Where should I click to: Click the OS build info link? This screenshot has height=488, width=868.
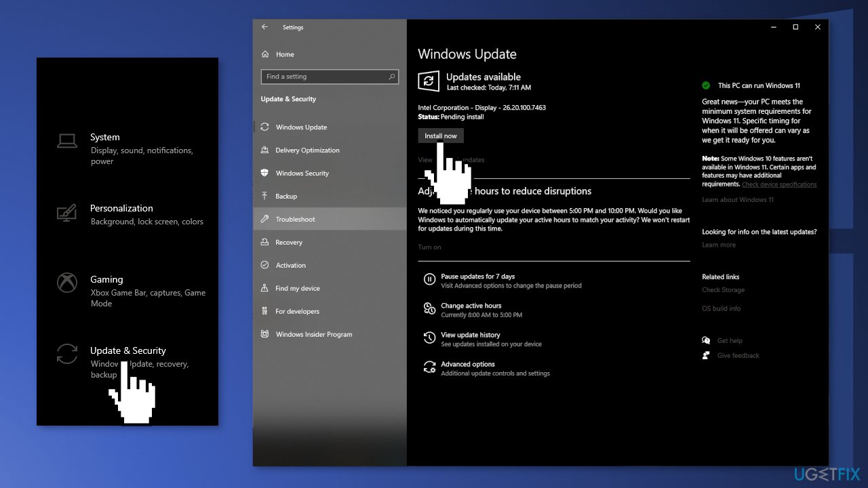tap(721, 308)
